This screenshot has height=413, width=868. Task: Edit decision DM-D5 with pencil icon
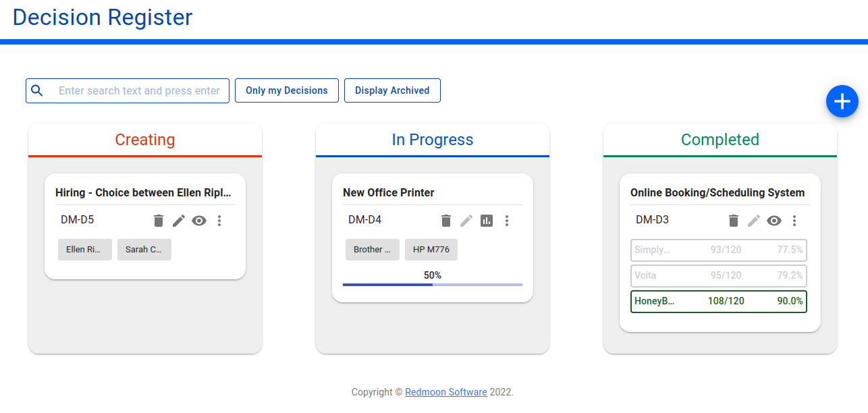[x=179, y=221]
